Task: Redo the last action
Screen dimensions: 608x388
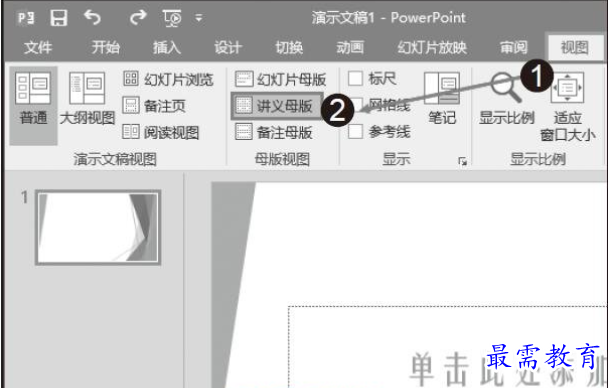Action: (x=138, y=17)
